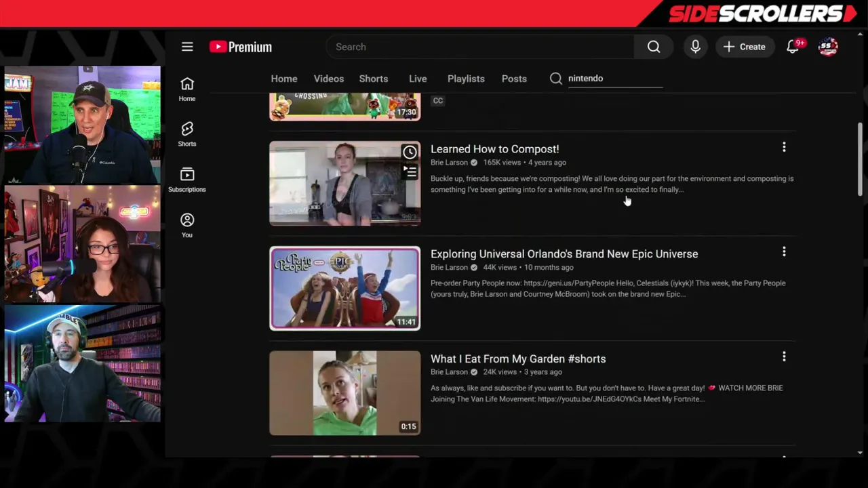
Task: Switch to channel Live tab
Action: [418, 79]
